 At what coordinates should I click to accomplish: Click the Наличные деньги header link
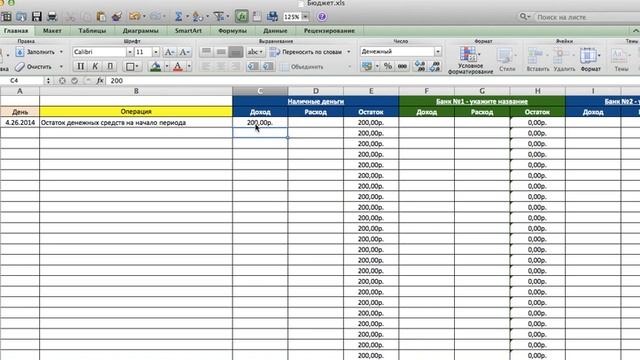point(316,101)
